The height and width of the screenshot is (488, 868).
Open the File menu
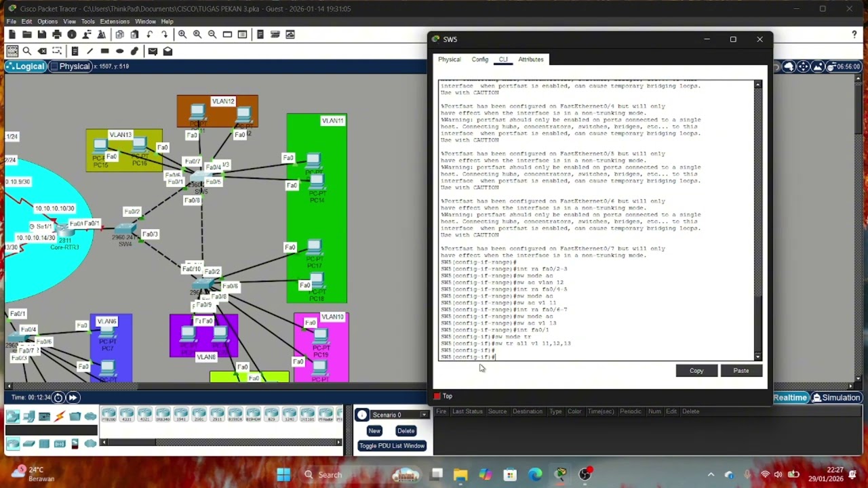click(x=12, y=22)
